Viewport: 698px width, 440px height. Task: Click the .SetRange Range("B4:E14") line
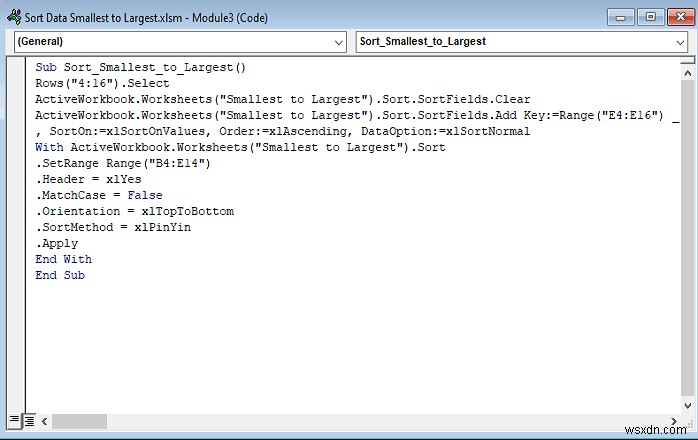pyautogui.click(x=123, y=163)
